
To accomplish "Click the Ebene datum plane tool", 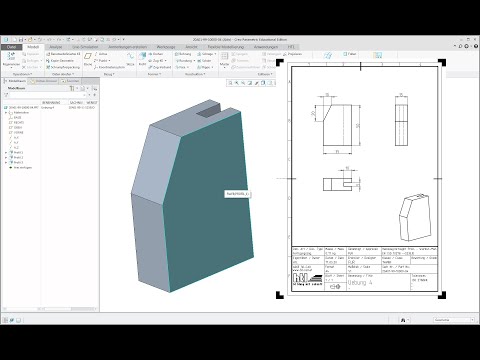I will click(88, 59).
